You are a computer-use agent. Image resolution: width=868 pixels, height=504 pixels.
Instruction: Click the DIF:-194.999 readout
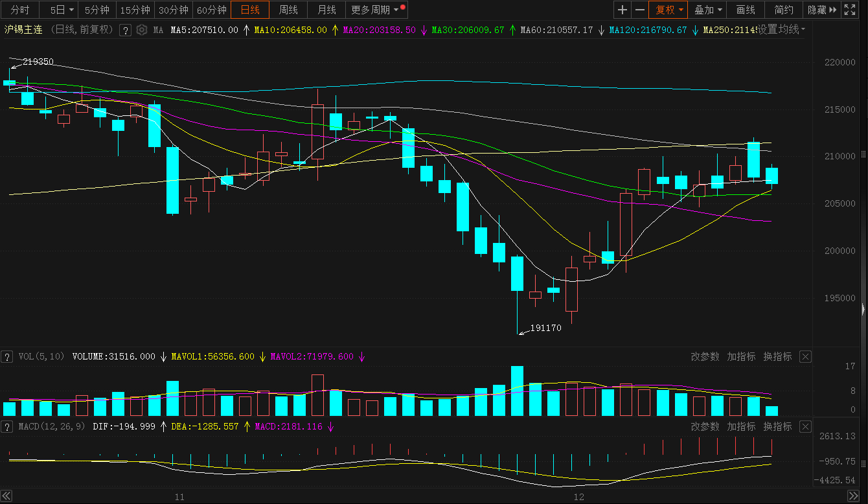pos(124,426)
